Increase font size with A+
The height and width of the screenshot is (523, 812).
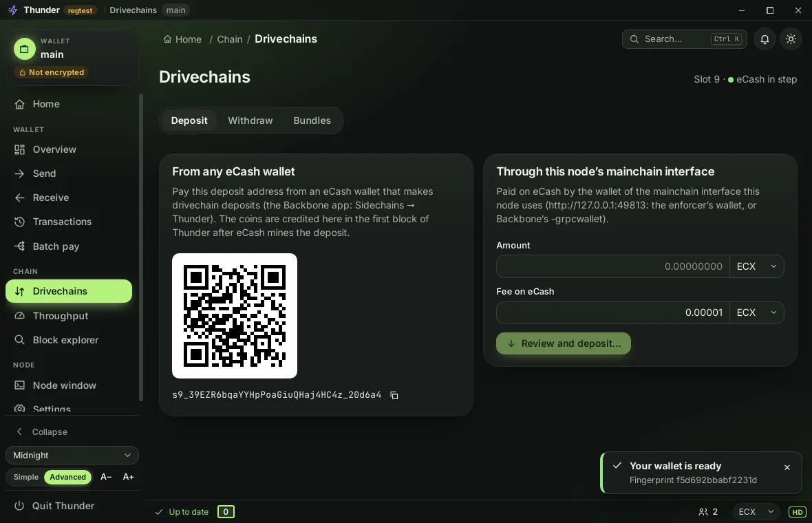tap(129, 477)
